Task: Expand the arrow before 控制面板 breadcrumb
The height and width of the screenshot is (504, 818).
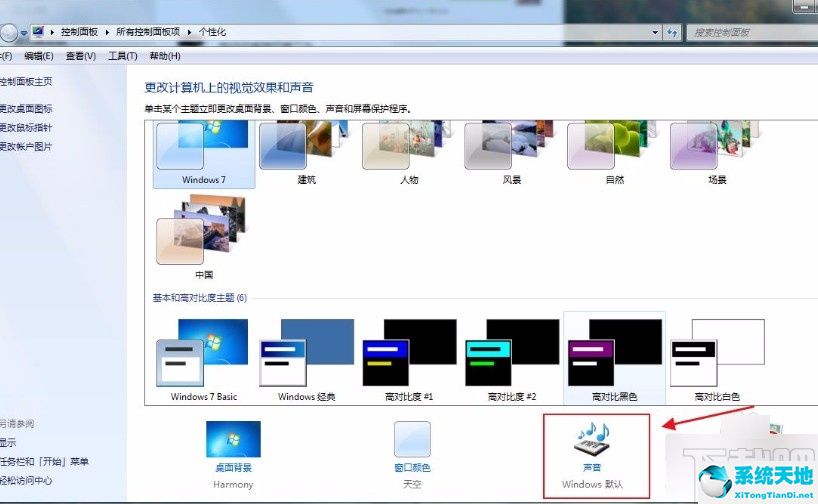Action: (52, 32)
